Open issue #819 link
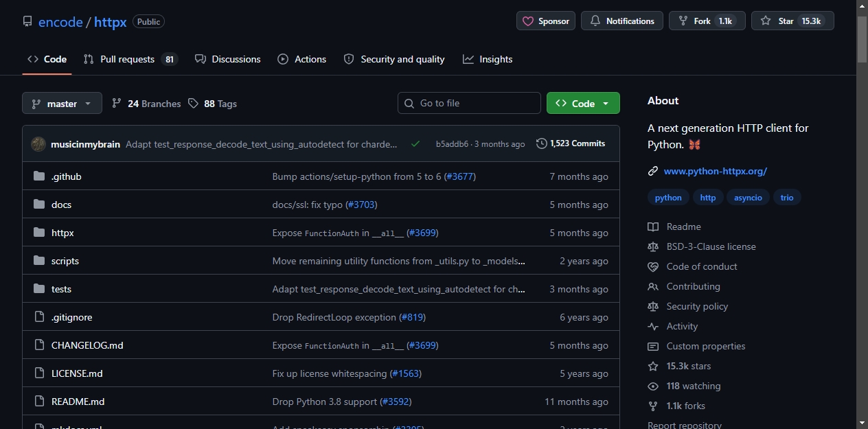868x429 pixels. [x=411, y=317]
